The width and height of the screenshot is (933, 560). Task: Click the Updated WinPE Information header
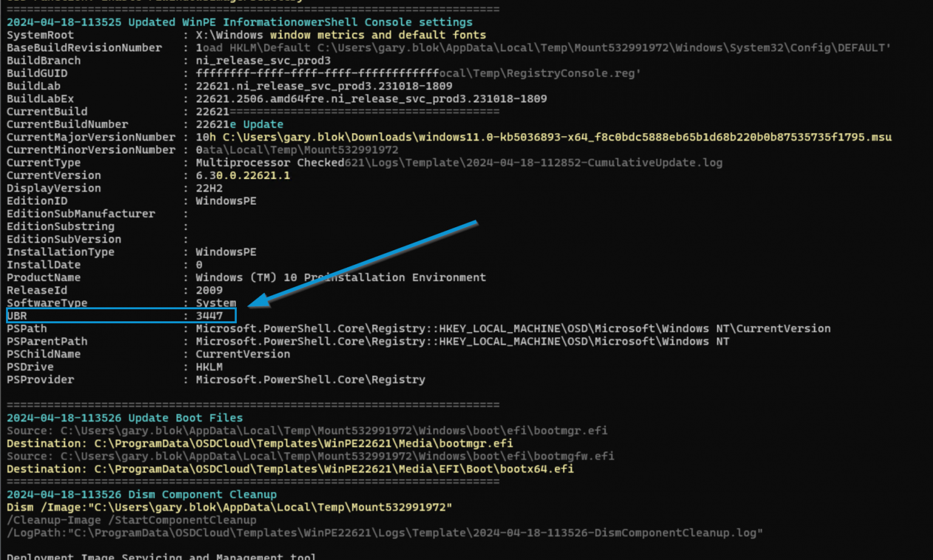pyautogui.click(x=194, y=22)
